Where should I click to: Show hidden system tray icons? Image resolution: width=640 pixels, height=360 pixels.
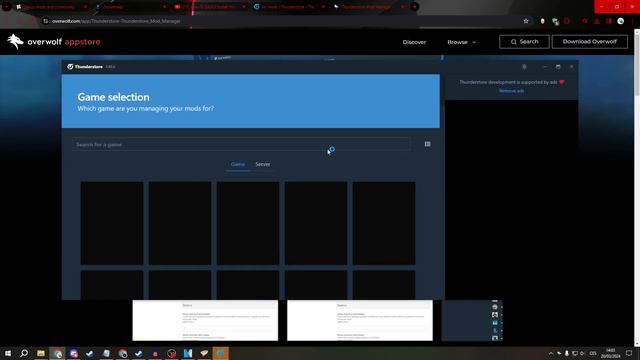pos(551,353)
